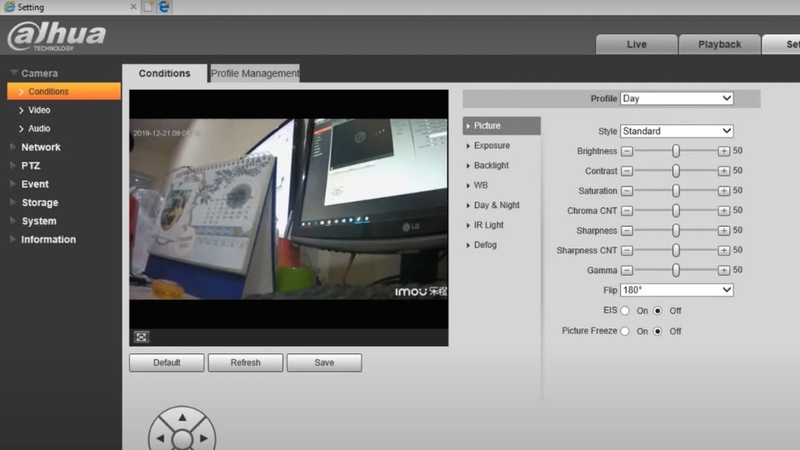Screen dimensions: 800x450
Task: Increase Chroma CNT with plus icon
Action: 723,211
